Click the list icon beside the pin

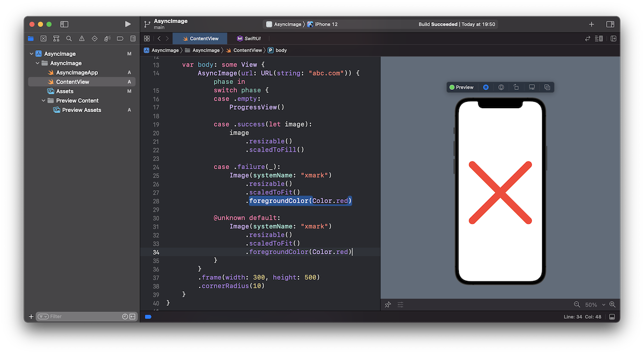(x=400, y=305)
